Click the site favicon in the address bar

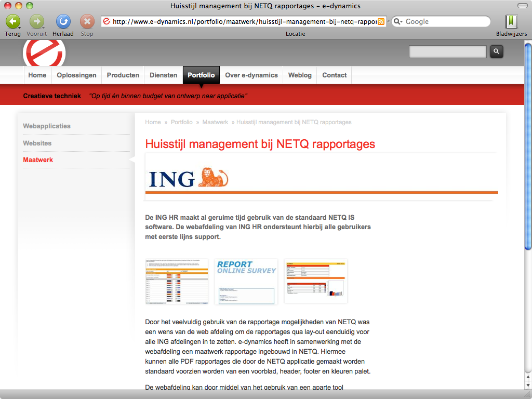107,21
